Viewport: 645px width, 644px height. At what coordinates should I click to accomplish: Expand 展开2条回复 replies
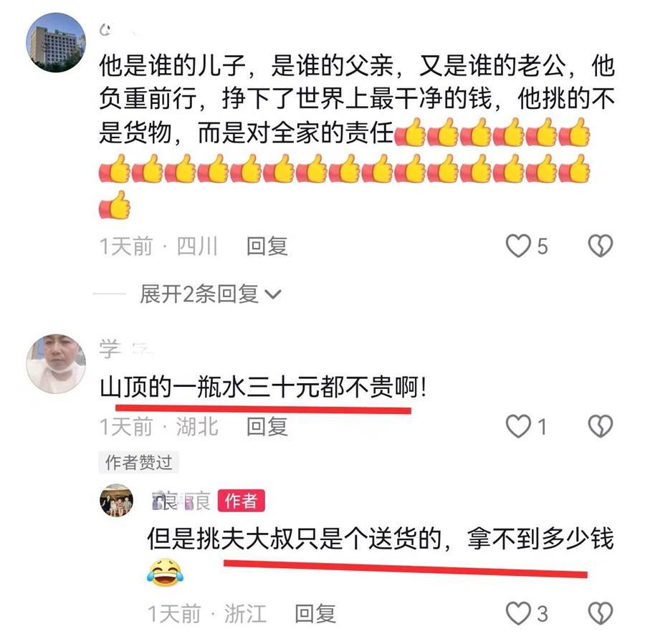click(210, 294)
